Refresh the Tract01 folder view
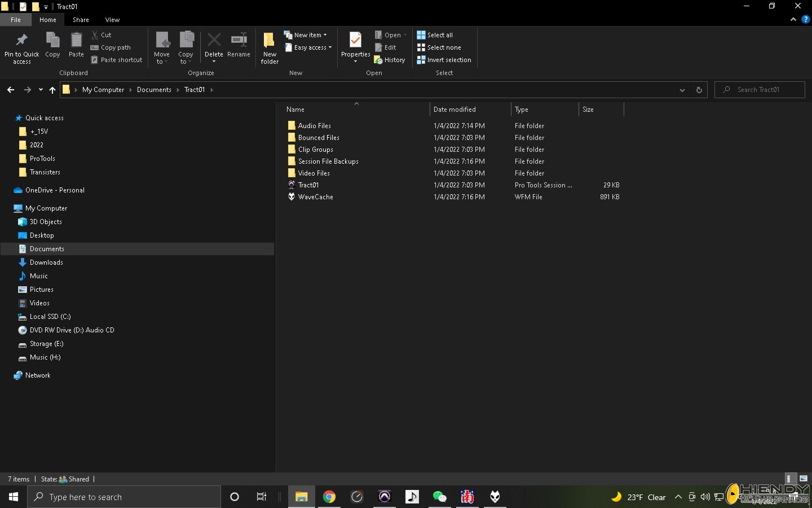The image size is (812, 508). click(699, 90)
